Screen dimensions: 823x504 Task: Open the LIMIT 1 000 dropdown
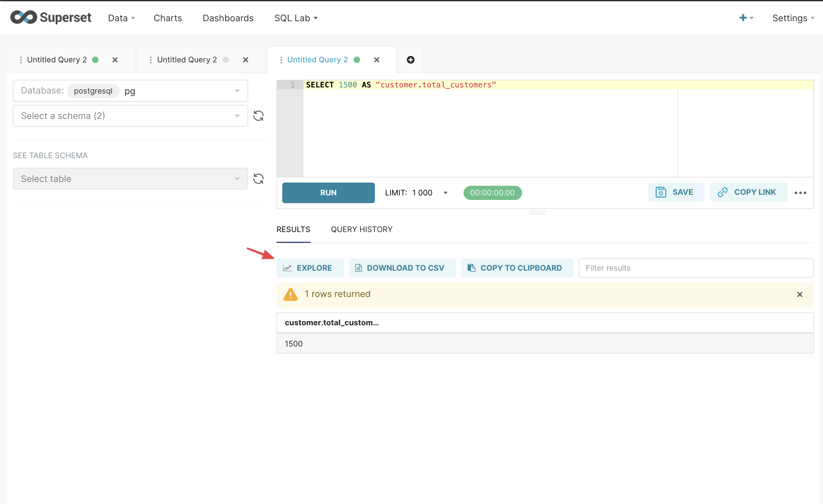pos(445,193)
